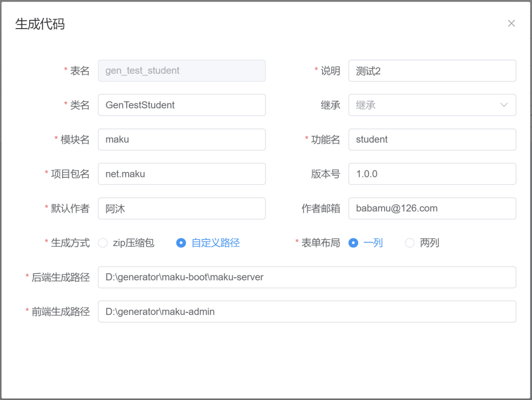Close the 生成代码 dialog with X icon

click(x=511, y=24)
